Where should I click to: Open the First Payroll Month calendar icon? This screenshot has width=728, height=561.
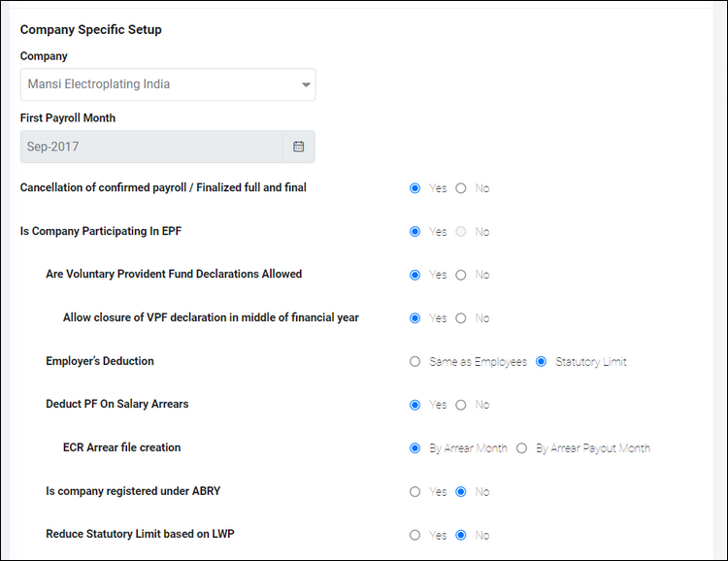click(x=299, y=147)
